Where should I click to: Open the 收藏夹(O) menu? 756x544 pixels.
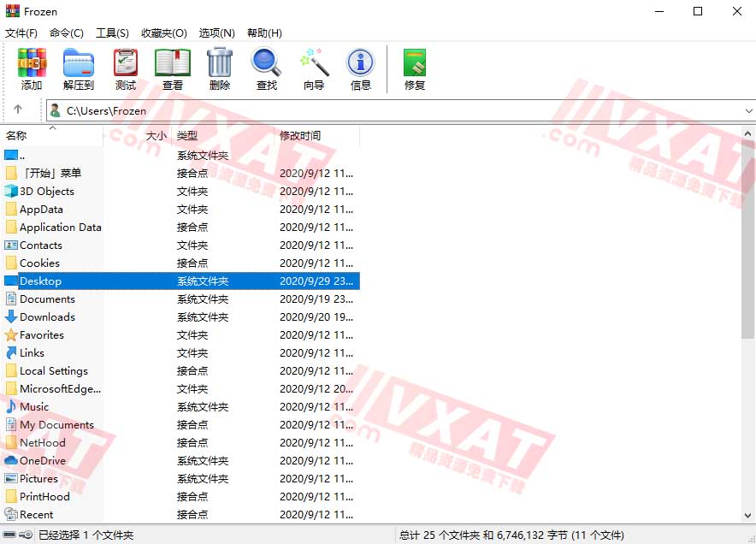(162, 33)
